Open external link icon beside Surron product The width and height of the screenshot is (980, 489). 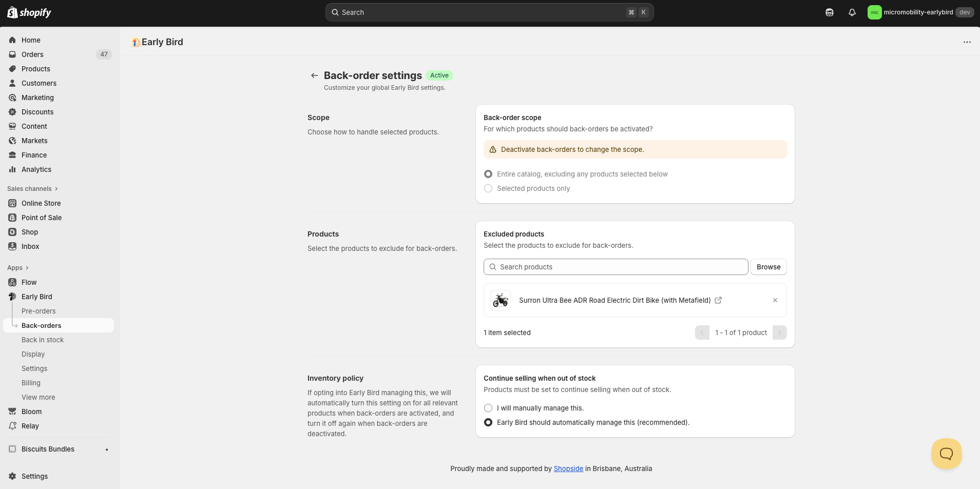718,300
